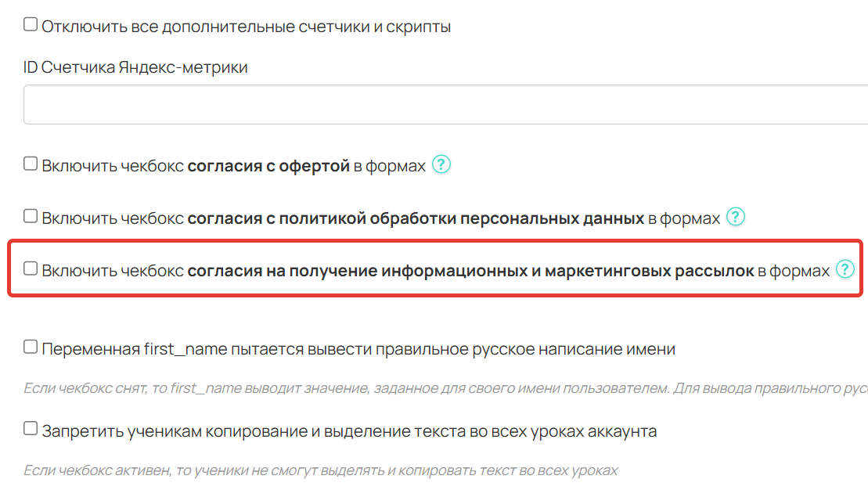This screenshot has height=497, width=868.
Task: Enable 'Отключить все дополнительные счетчики и скрипты' checkbox
Action: point(31,24)
